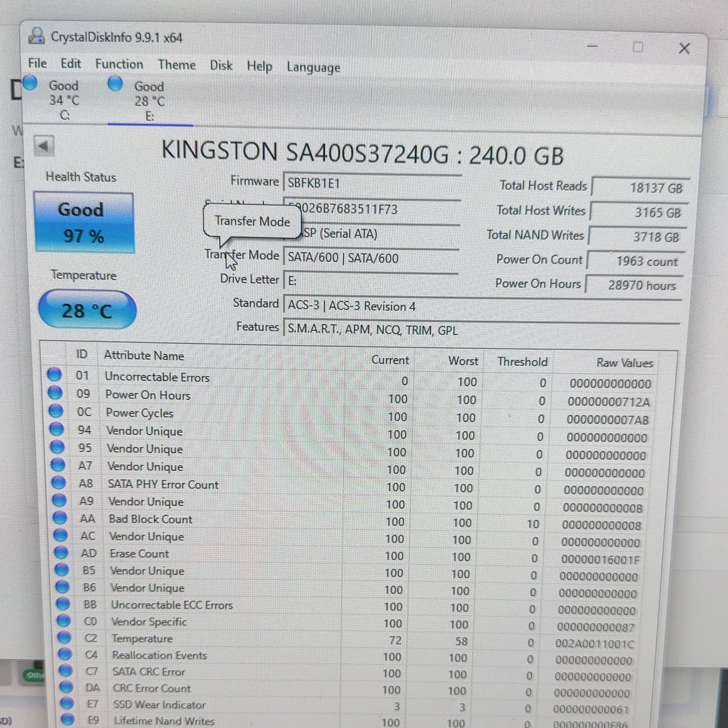Screen dimensions: 728x728
Task: Select the Erase Count attribute name
Action: 140,553
